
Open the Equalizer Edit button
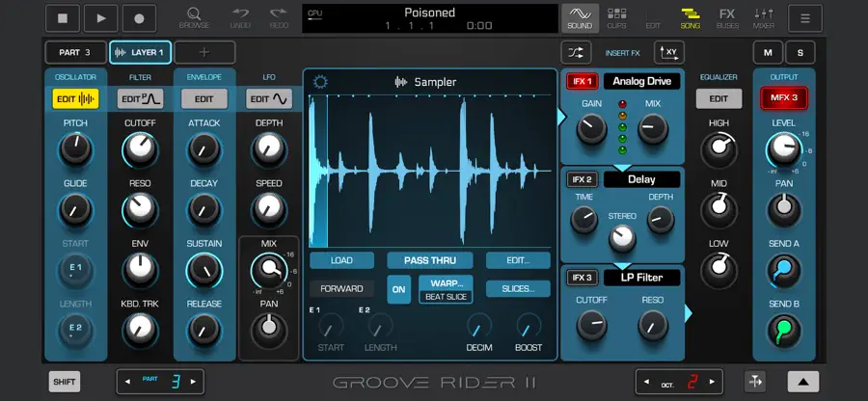[x=719, y=99]
